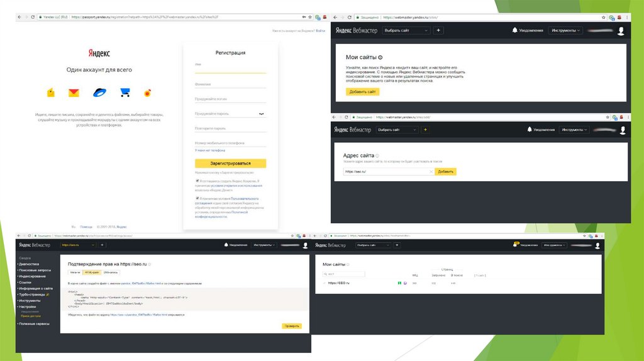Open the https://seo.ru site selector dropdown
The image size is (644, 361).
pos(77,245)
